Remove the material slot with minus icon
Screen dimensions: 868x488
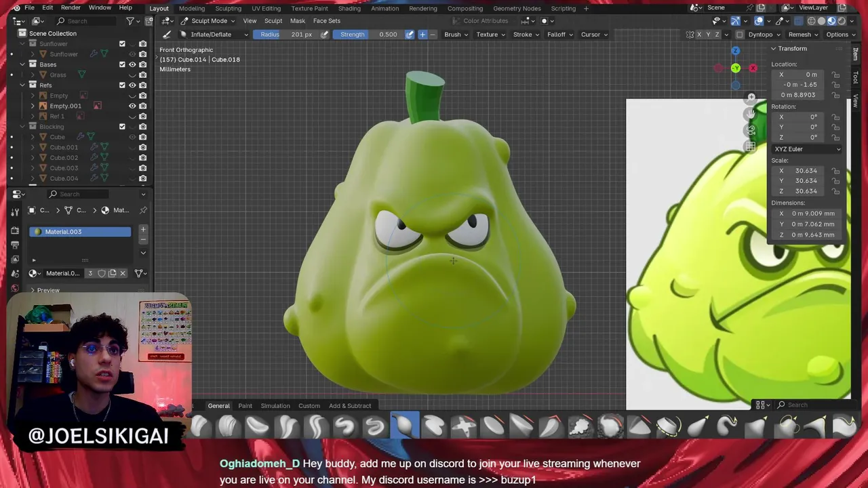[143, 239]
